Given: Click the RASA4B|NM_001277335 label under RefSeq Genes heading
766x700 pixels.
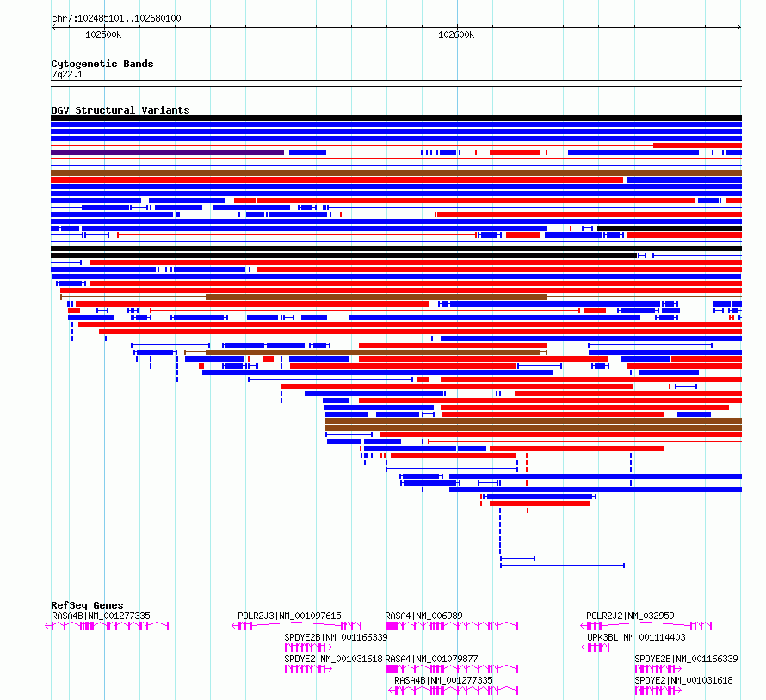Looking at the screenshot, I should (101, 616).
